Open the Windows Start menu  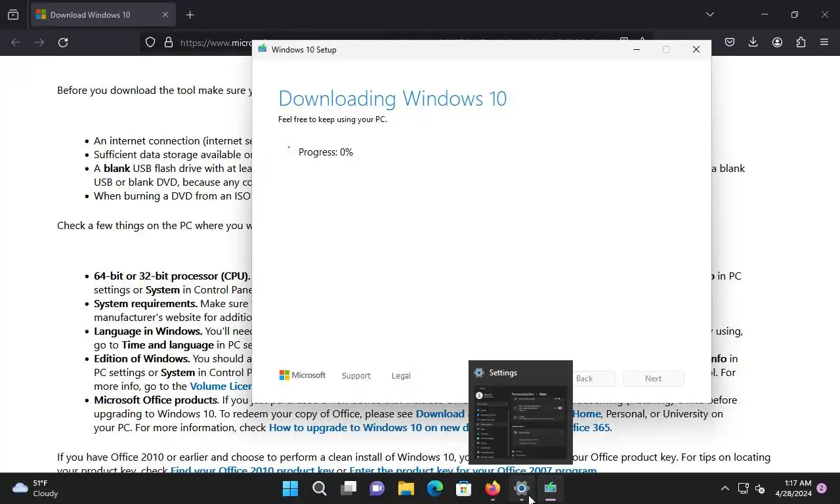click(x=290, y=488)
